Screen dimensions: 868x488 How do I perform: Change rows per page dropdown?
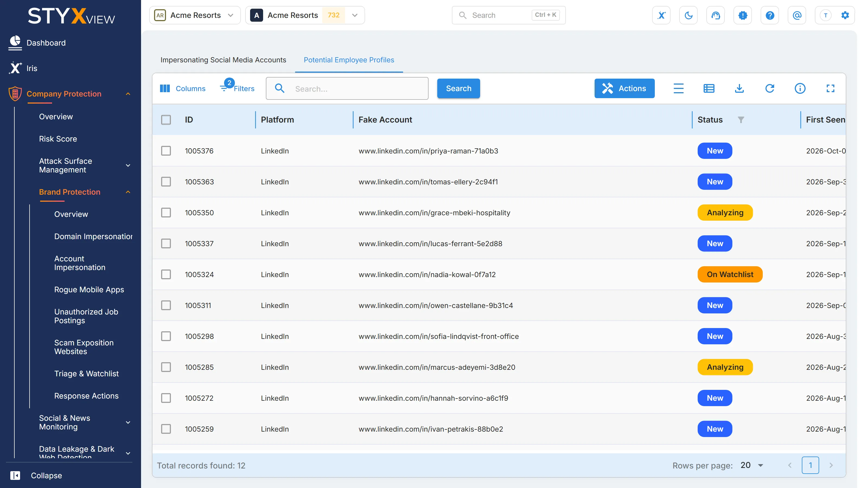[752, 465]
